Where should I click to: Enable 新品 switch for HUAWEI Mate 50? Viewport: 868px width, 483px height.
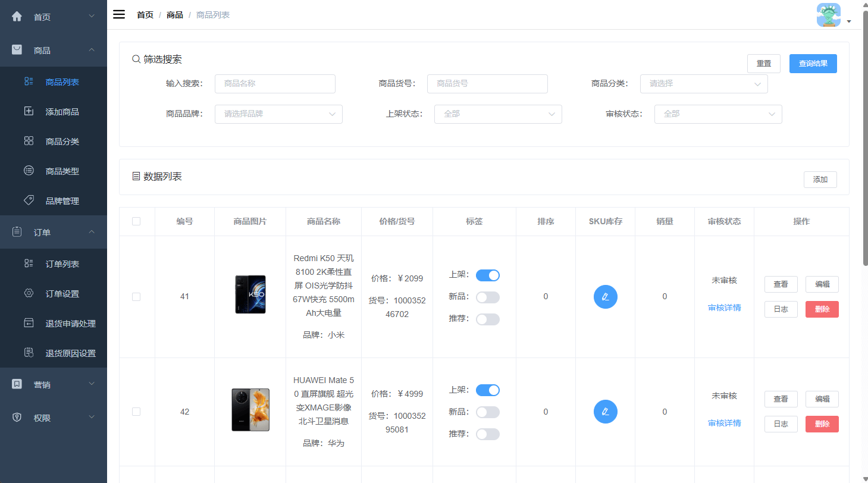[487, 412]
